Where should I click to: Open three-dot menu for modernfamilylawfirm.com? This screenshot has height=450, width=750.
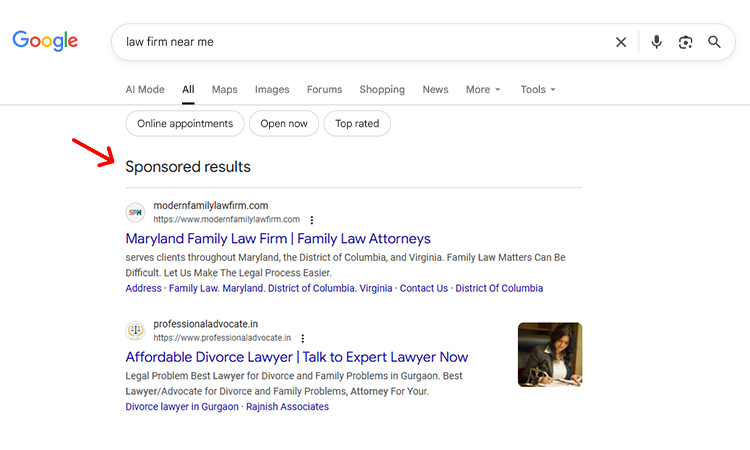click(312, 220)
